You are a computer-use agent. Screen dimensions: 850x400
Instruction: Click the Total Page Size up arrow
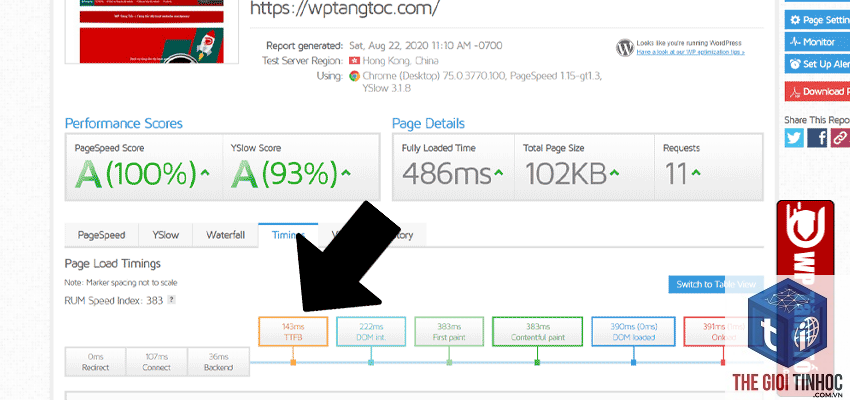pos(614,173)
